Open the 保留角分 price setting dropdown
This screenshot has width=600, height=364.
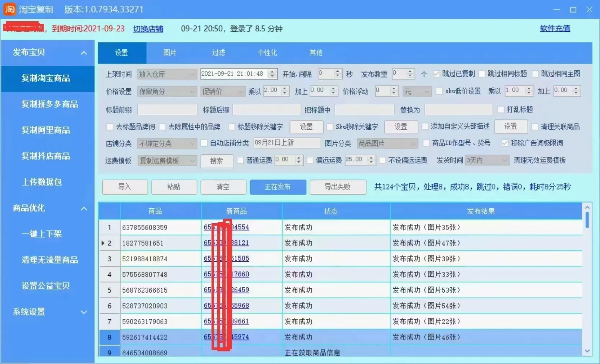click(167, 92)
